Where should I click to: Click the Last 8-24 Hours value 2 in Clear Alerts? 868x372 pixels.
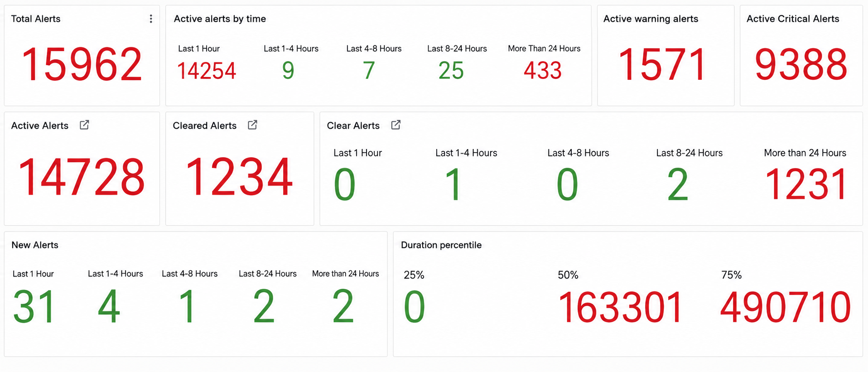tap(678, 185)
